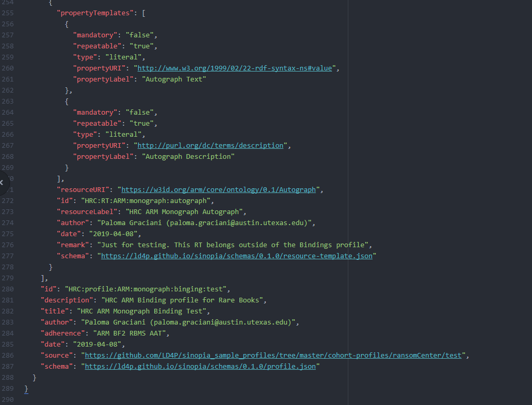Screen dimensions: 532x405
Task: Click the "propertyTemplates" key on line 255
Action: tap(95, 13)
